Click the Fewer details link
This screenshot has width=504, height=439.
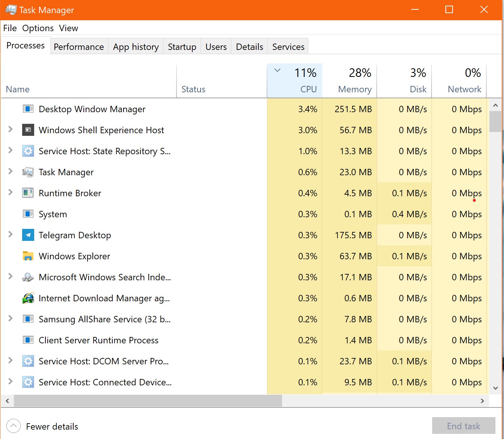(52, 427)
